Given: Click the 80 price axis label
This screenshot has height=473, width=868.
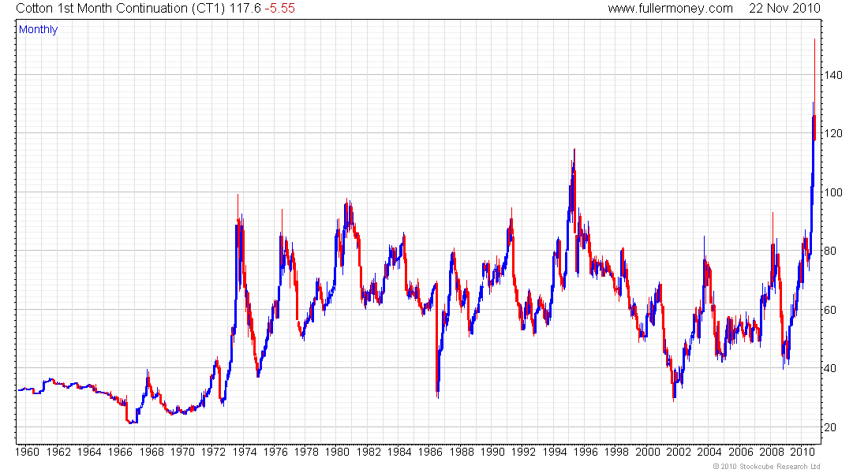Looking at the screenshot, I should [830, 251].
